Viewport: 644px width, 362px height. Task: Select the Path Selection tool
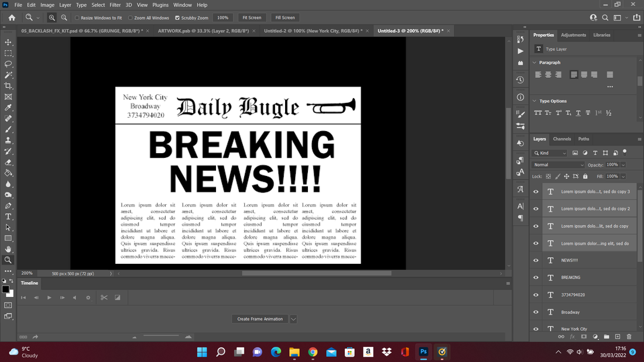coord(8,227)
